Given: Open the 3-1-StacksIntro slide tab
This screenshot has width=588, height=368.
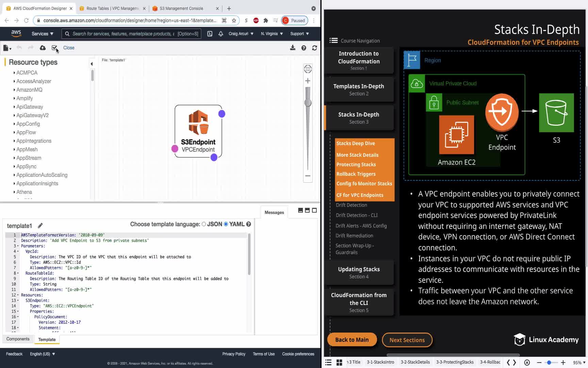Looking at the screenshot, I should pyautogui.click(x=380, y=362).
